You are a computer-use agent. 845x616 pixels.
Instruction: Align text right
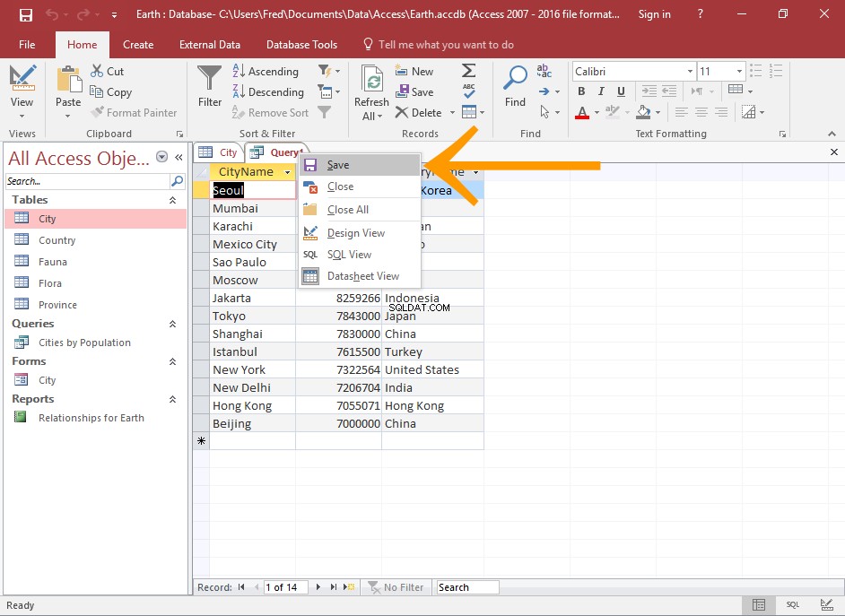click(x=721, y=112)
